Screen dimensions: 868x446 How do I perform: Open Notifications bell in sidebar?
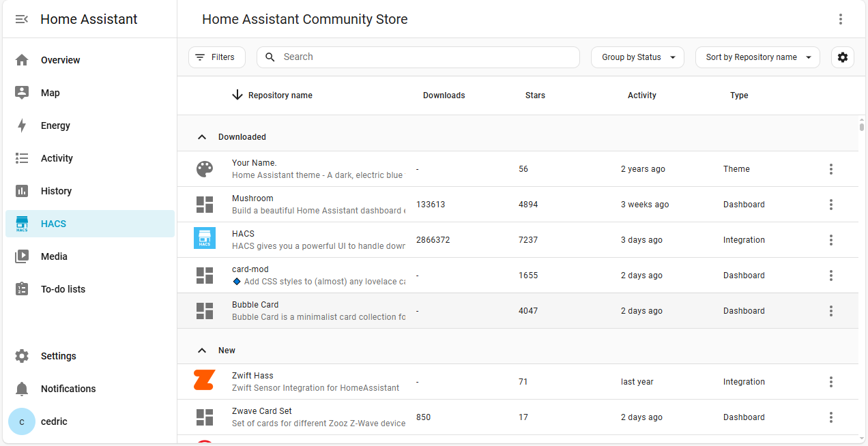[x=22, y=389]
